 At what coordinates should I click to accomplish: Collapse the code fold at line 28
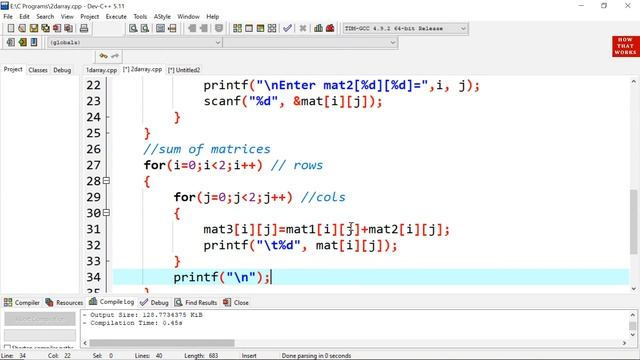pos(106,181)
